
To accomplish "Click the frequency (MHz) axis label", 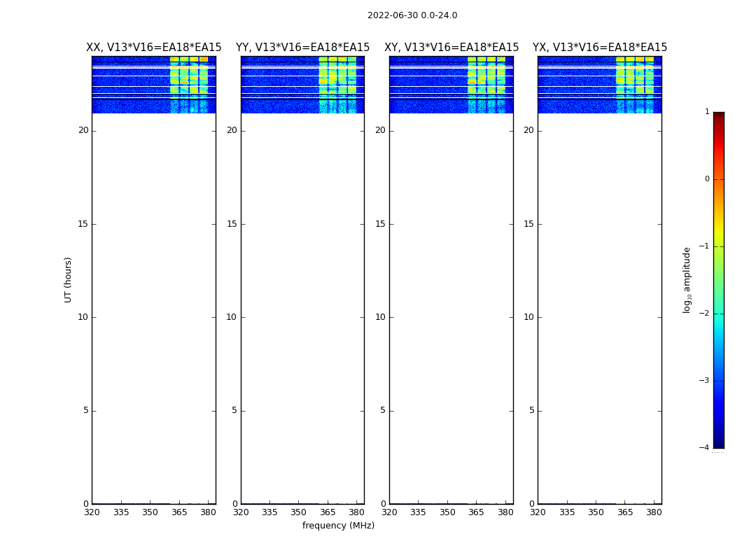I will [338, 525].
